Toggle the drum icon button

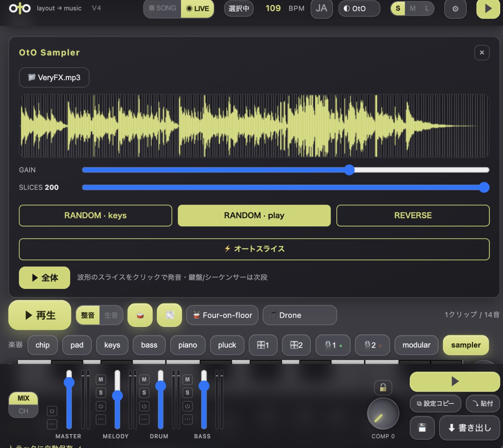pos(140,315)
